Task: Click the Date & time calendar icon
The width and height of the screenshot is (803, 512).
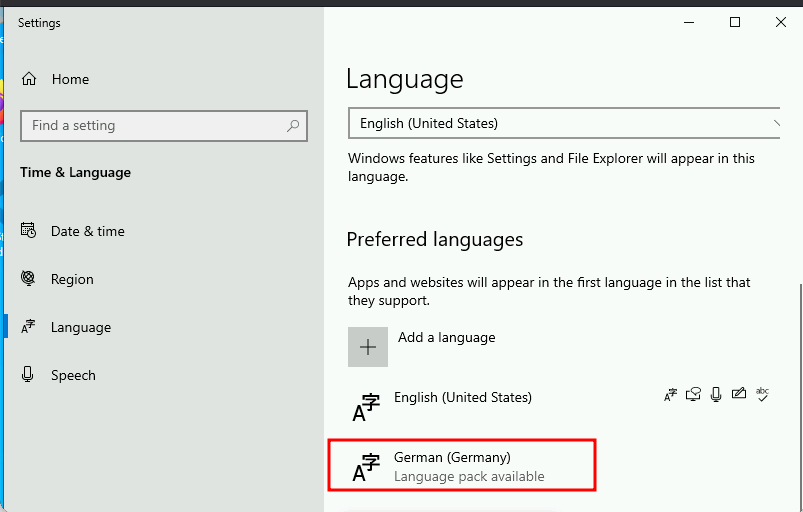Action: point(28,230)
